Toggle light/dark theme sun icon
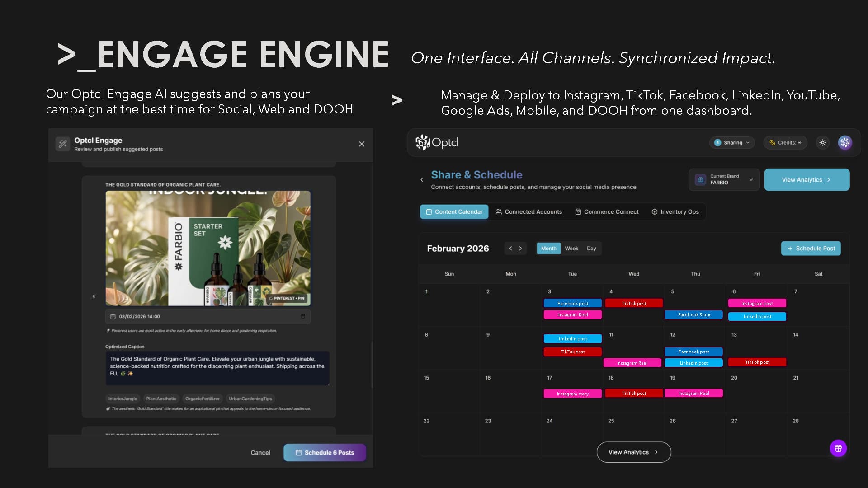 tap(823, 143)
